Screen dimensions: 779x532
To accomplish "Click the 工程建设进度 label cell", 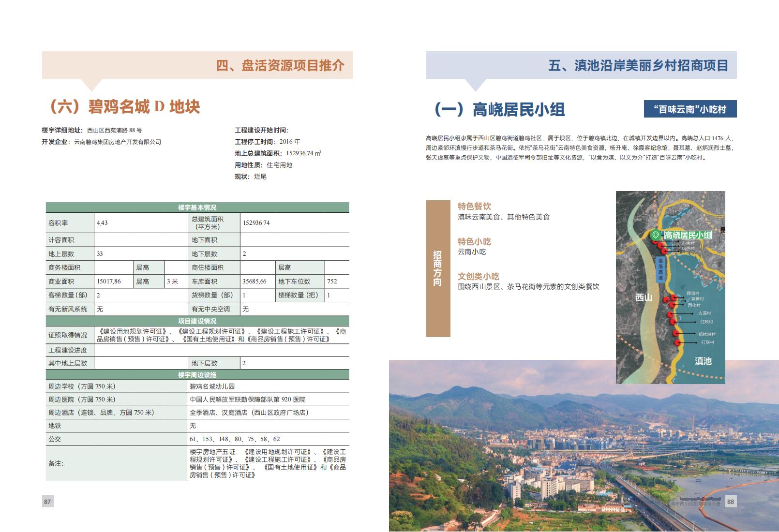I will 70,350.
